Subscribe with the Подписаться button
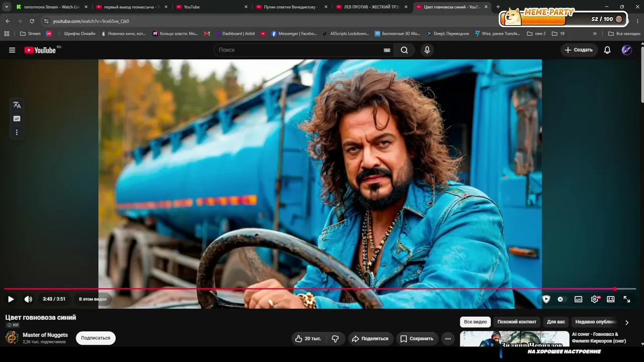 coord(96,338)
